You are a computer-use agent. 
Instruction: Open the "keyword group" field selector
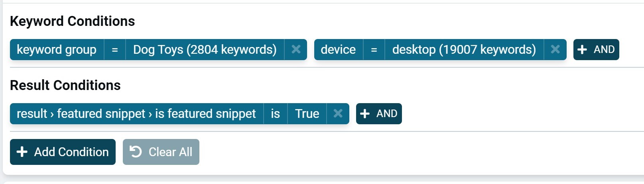57,49
